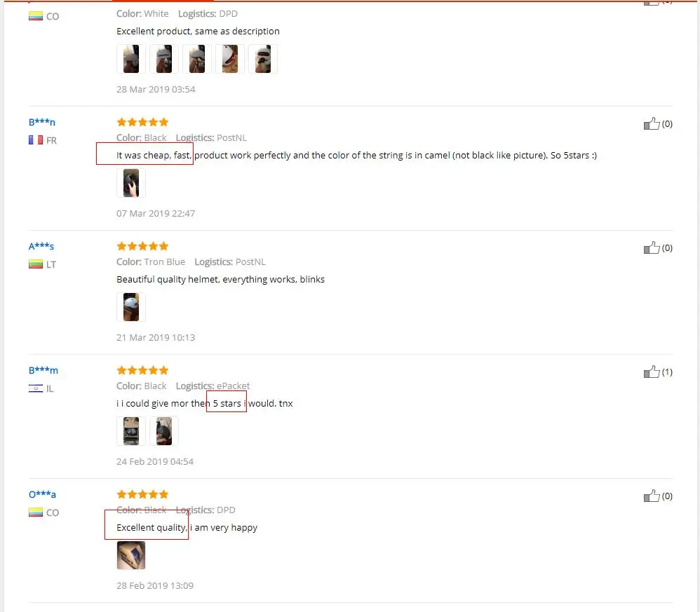Open fifth photo in white helmet review
Image resolution: width=700 pixels, height=612 pixels.
tap(263, 59)
